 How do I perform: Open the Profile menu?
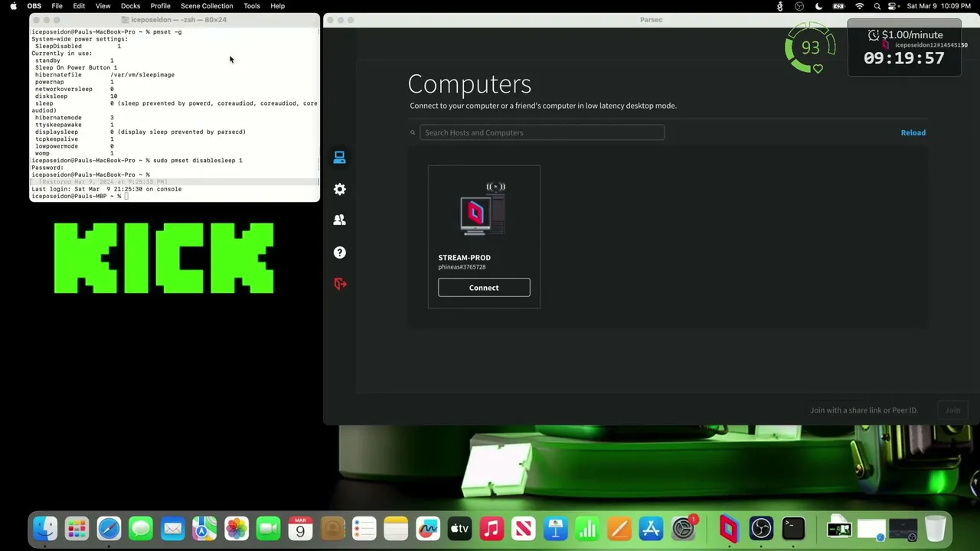pyautogui.click(x=160, y=6)
